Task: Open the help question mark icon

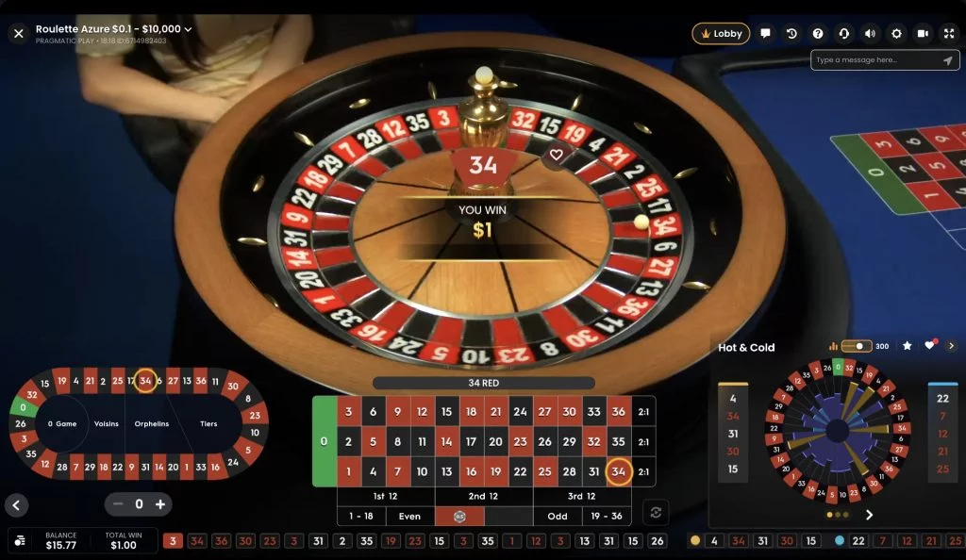Action: (818, 33)
